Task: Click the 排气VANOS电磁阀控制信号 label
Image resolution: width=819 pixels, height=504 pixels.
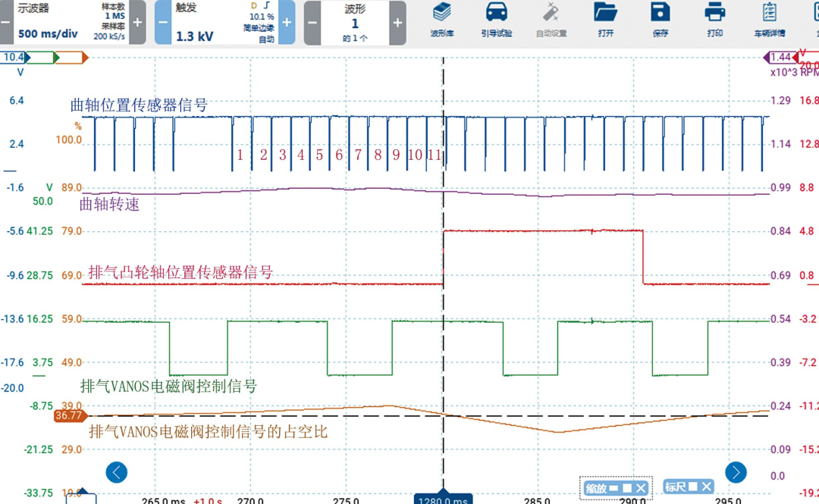Action: 168,387
